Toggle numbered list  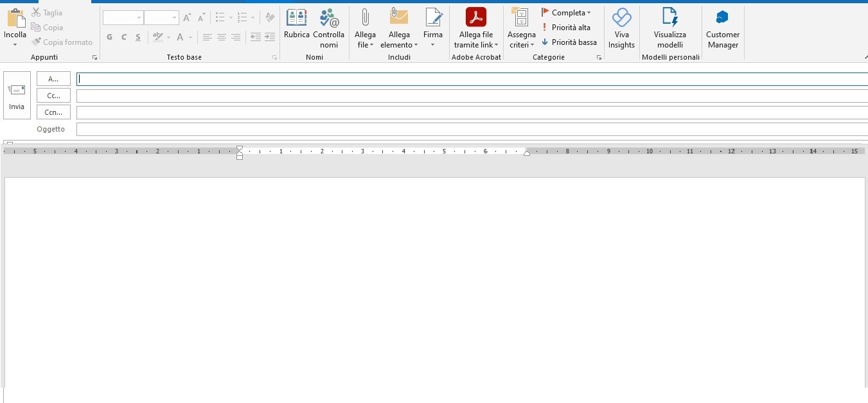242,18
